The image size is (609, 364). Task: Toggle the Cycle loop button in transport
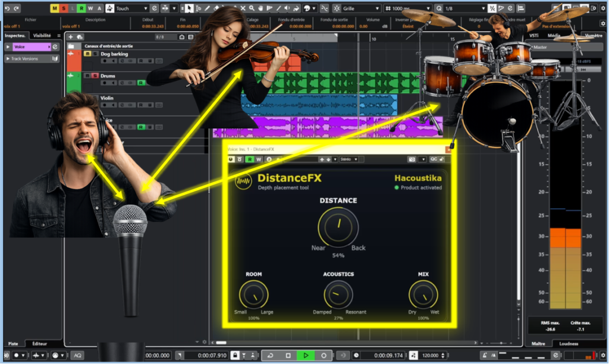tap(271, 355)
